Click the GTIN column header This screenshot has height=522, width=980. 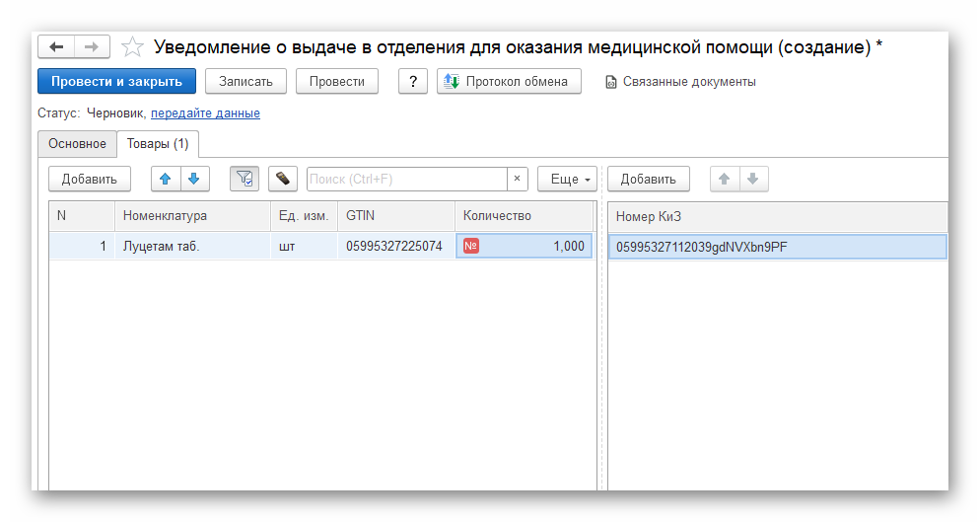tap(395, 216)
